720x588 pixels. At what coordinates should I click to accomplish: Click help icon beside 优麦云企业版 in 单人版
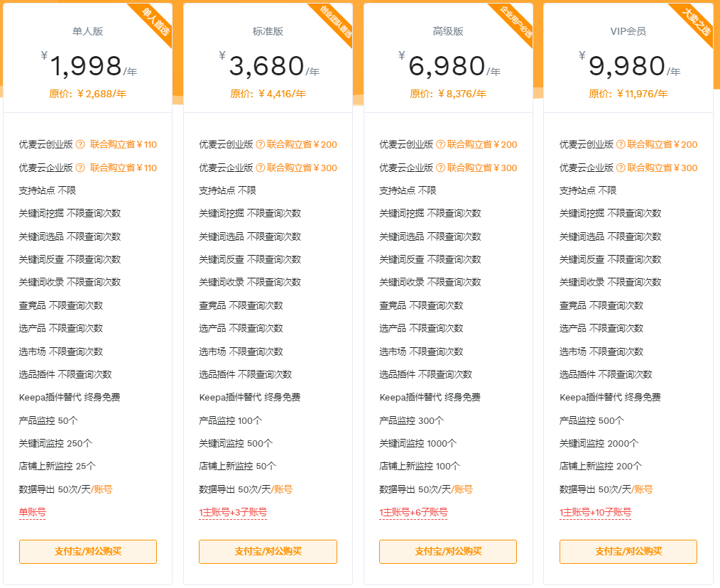tap(80, 168)
